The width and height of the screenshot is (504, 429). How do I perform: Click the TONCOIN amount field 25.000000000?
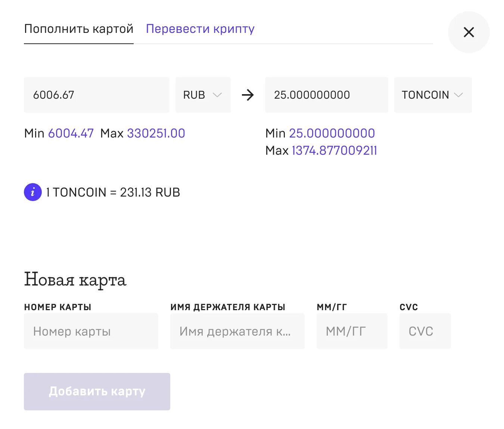point(326,95)
